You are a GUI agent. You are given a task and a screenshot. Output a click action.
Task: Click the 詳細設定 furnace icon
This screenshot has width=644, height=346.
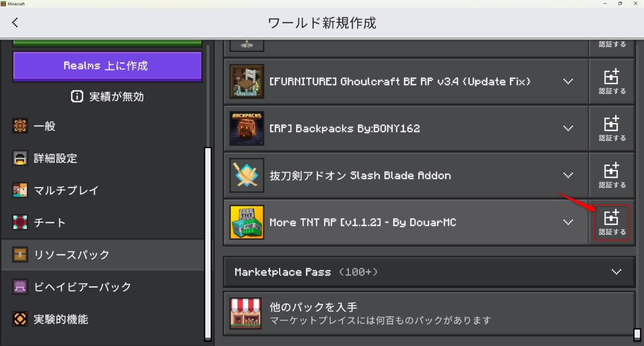(20, 158)
